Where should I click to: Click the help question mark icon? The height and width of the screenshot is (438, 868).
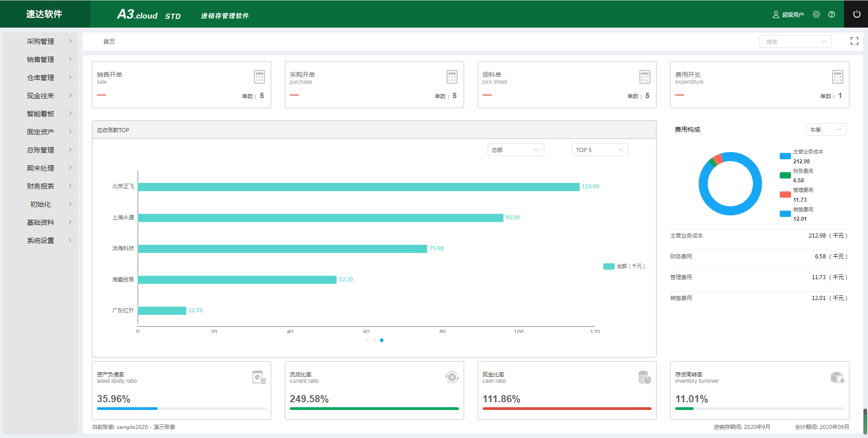831,14
